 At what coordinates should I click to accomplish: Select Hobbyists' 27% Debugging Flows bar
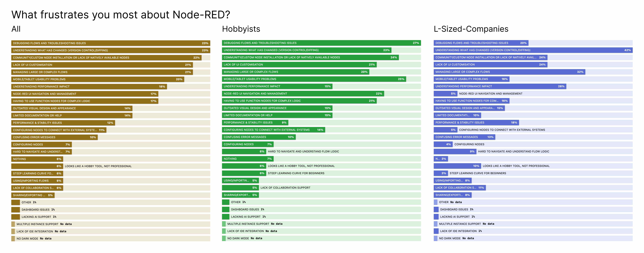pos(321,43)
